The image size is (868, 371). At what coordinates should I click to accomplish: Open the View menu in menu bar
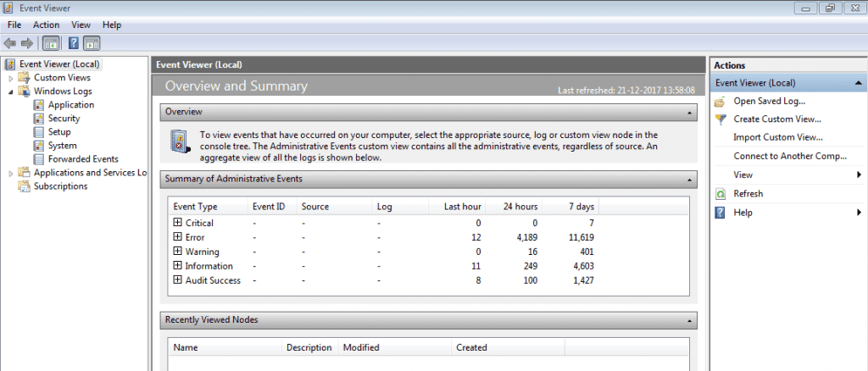81,25
